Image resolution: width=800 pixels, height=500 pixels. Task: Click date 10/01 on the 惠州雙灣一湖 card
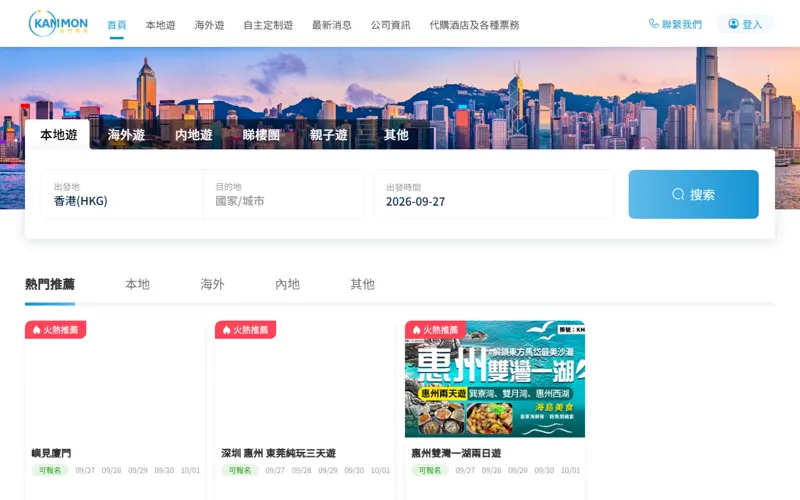coord(570,470)
